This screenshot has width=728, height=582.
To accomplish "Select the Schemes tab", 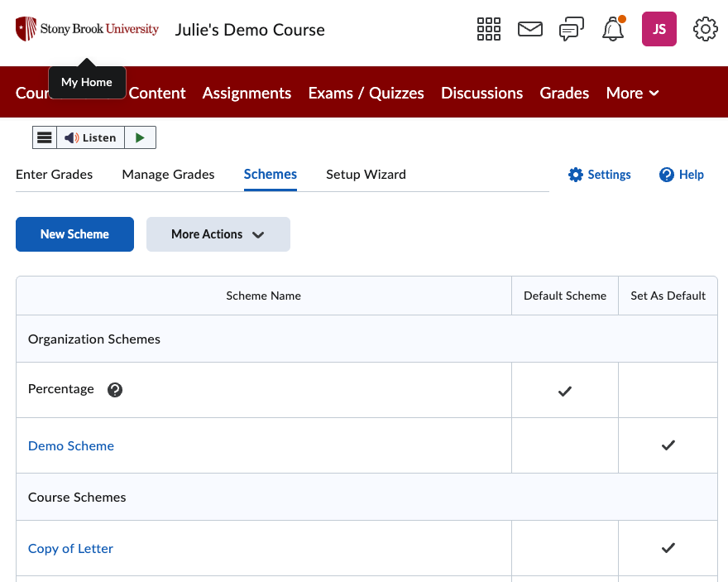I will tap(271, 174).
